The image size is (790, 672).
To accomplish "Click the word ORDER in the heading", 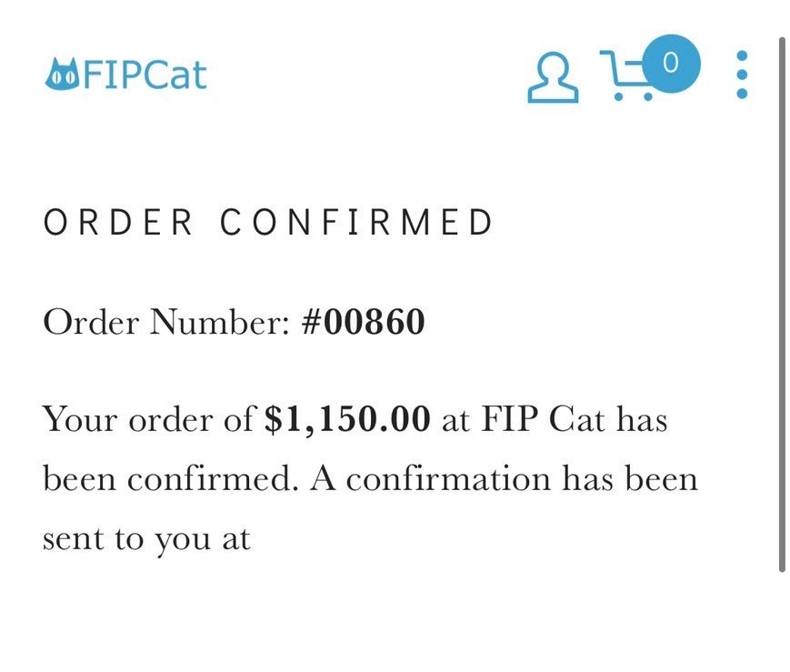I will [118, 223].
